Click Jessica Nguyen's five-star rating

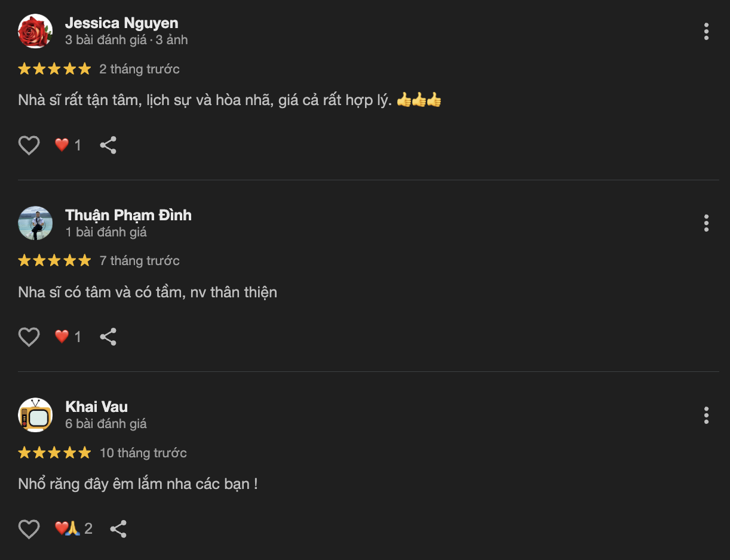coord(54,69)
